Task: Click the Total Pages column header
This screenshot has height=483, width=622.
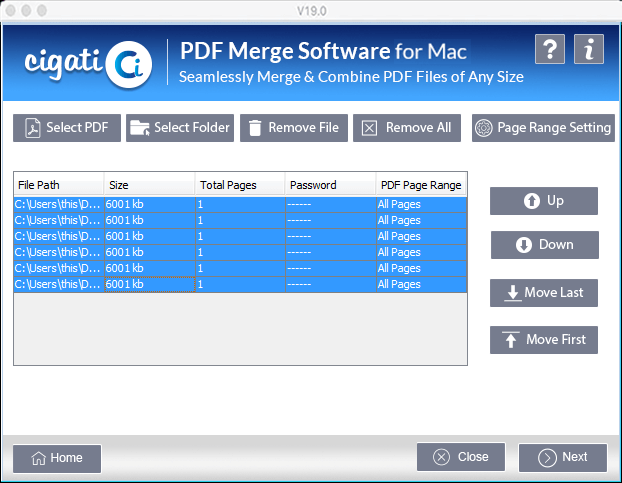Action: (240, 185)
